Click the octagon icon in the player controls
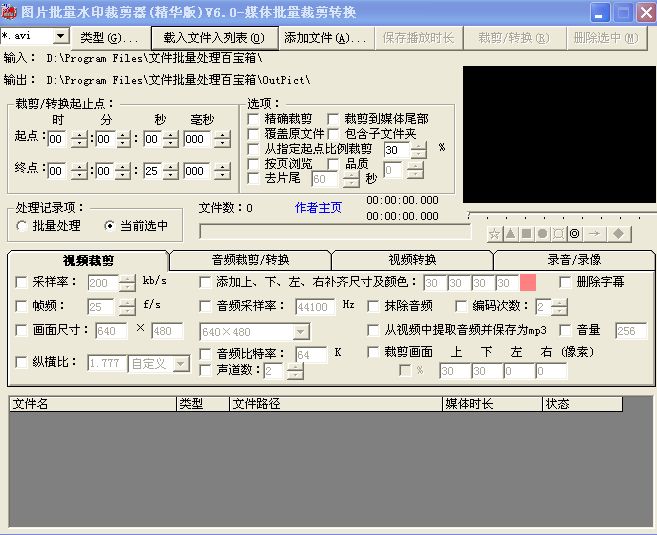 (x=542, y=234)
